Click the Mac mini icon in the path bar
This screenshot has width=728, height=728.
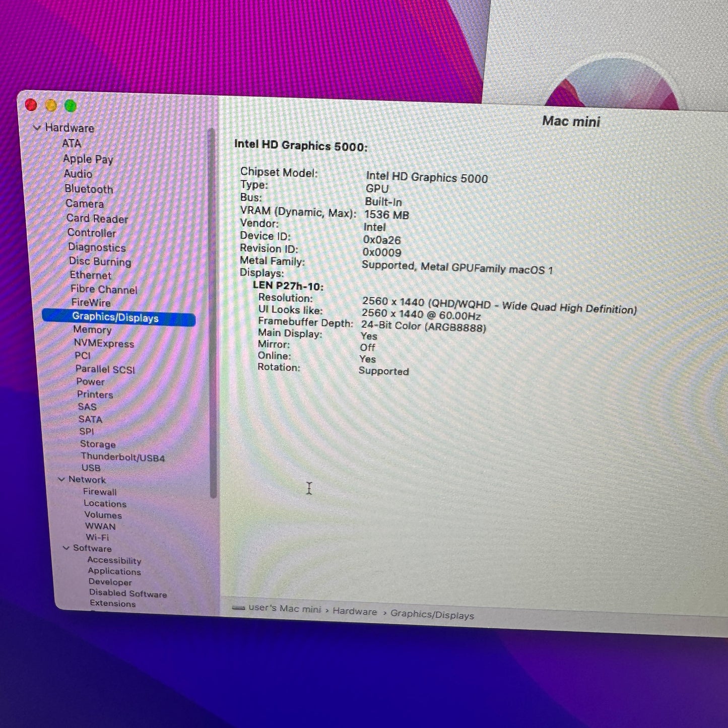pyautogui.click(x=238, y=608)
